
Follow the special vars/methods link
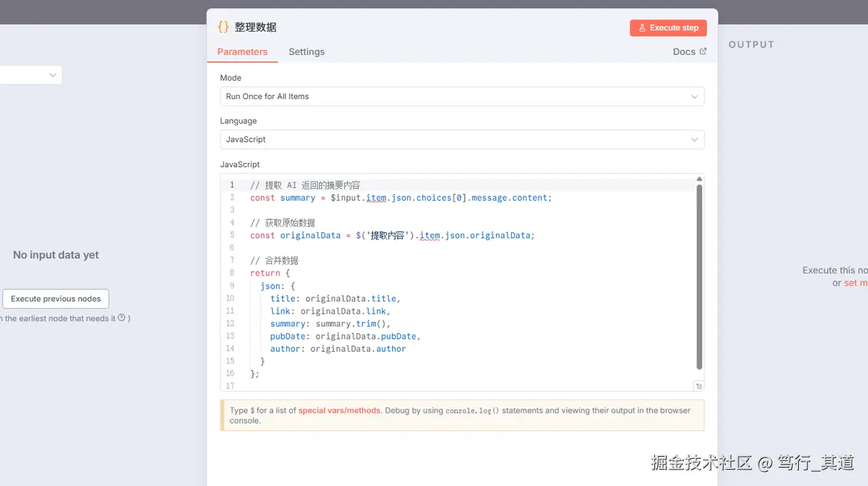click(339, 410)
